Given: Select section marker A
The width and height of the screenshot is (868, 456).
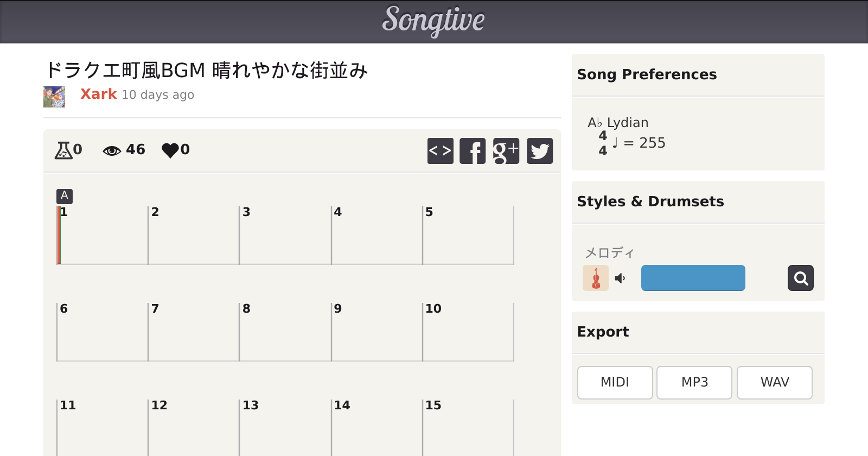Looking at the screenshot, I should pos(65,195).
